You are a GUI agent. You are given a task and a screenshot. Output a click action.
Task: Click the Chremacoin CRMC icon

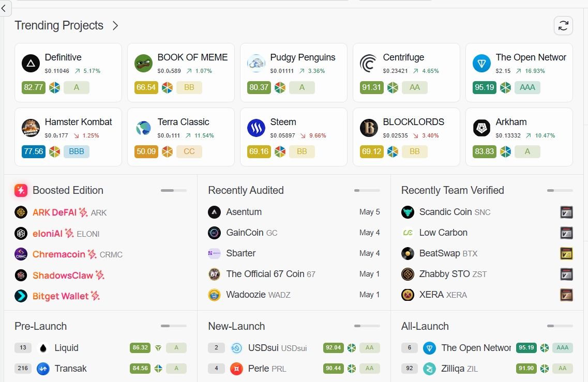coord(21,254)
